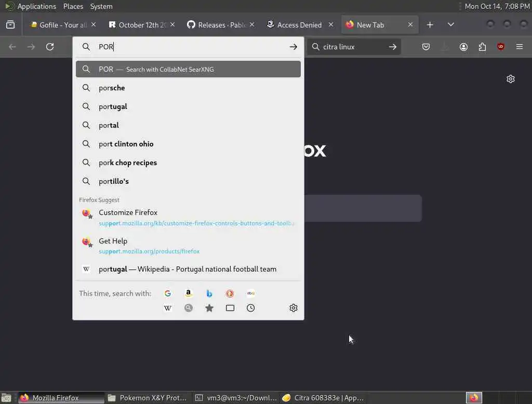Viewport: 532px width, 404px height.
Task: Open the uBlock Origin extension icon
Action: point(501,47)
